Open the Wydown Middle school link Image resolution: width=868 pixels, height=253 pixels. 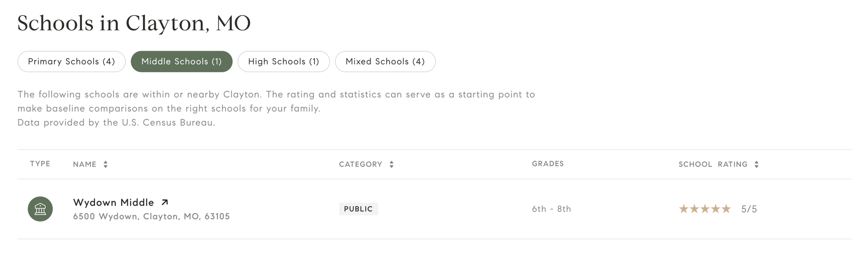[x=113, y=202]
